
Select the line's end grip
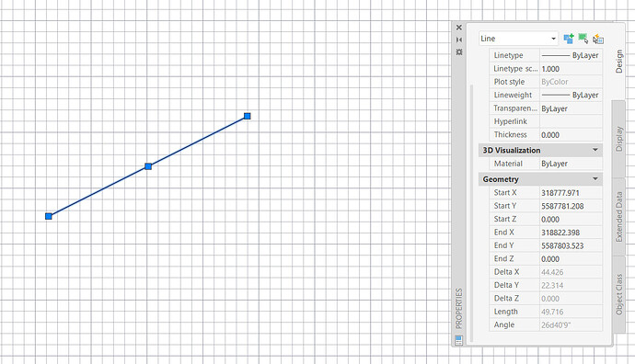247,116
